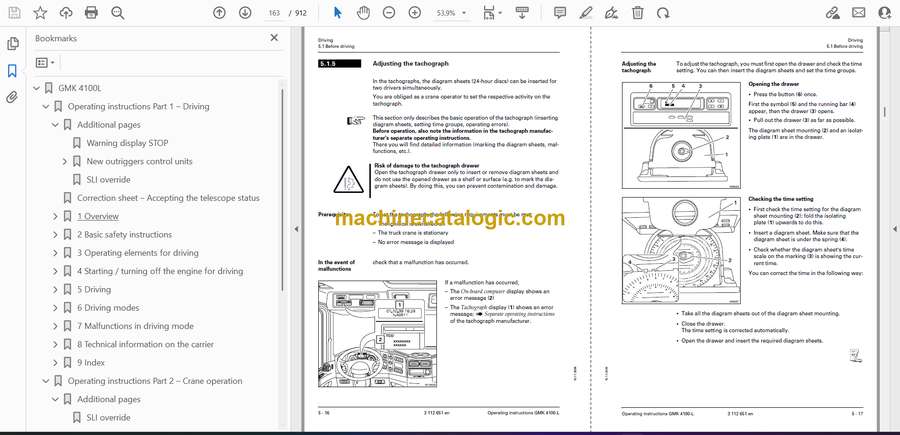
Task: Expand New outriggers control units bookmark
Action: [x=65, y=162]
